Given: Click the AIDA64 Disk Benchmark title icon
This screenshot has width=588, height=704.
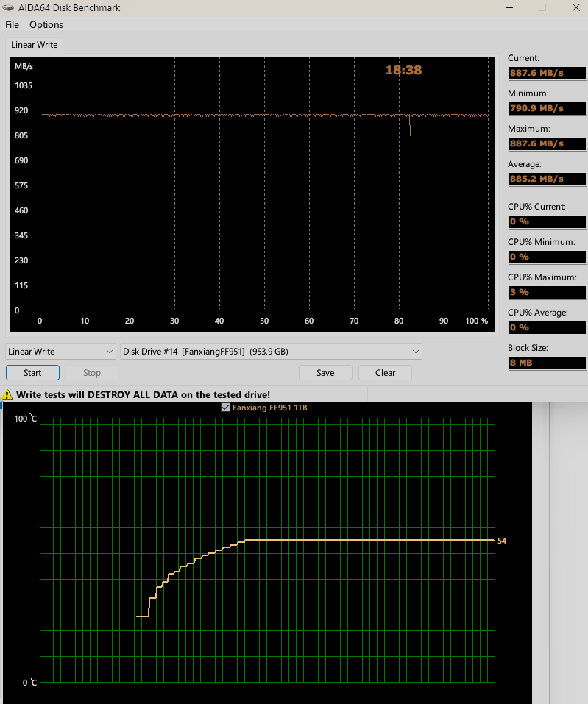Looking at the screenshot, I should tap(8, 7).
